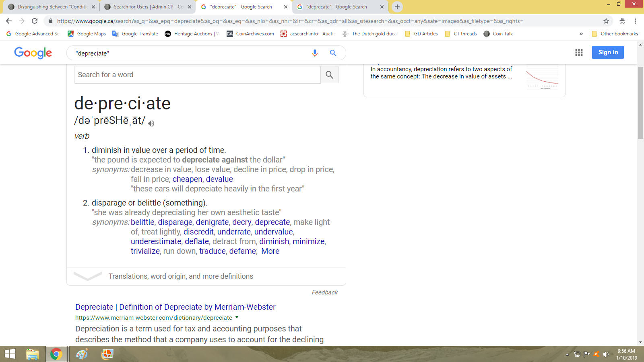Image resolution: width=644 pixels, height=362 pixels.
Task: Reload the current page
Action: point(35,21)
